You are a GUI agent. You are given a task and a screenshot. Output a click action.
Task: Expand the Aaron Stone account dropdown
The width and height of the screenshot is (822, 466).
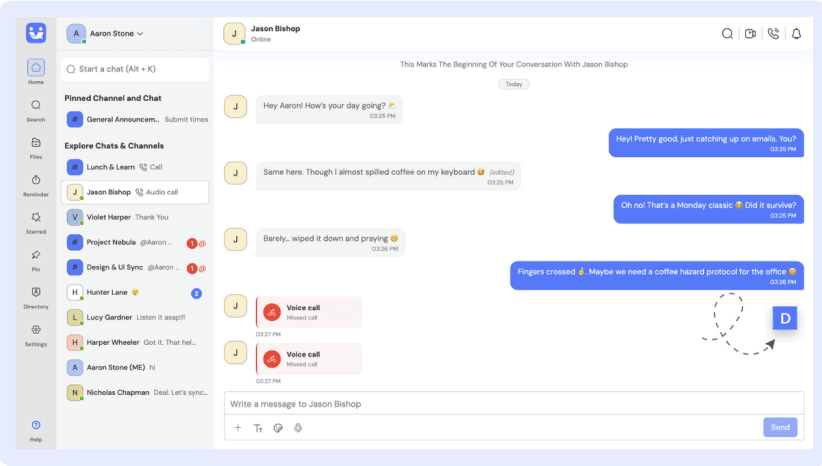point(140,34)
